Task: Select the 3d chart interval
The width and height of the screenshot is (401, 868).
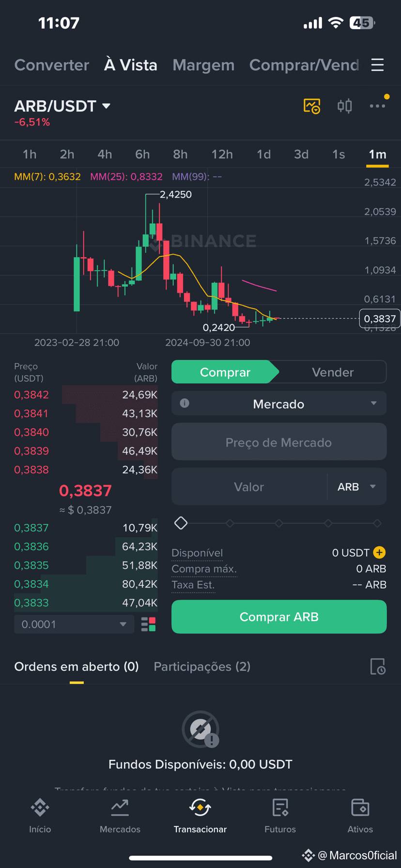Action: point(301,154)
